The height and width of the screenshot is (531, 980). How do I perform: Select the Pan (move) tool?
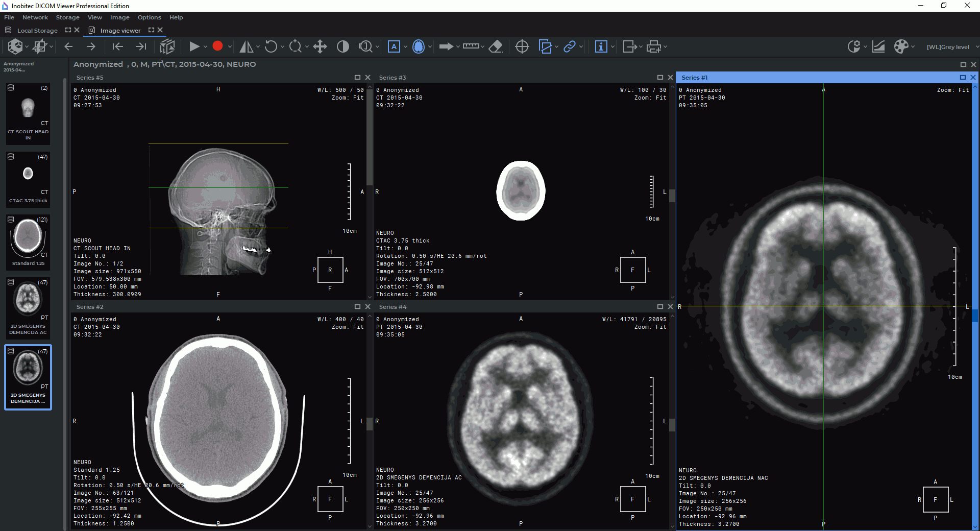320,47
